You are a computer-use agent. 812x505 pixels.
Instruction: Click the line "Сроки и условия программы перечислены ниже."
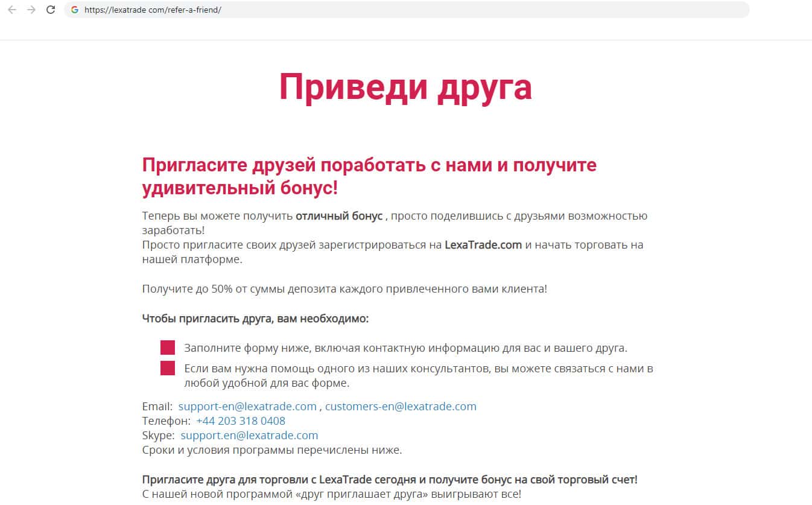(x=272, y=450)
